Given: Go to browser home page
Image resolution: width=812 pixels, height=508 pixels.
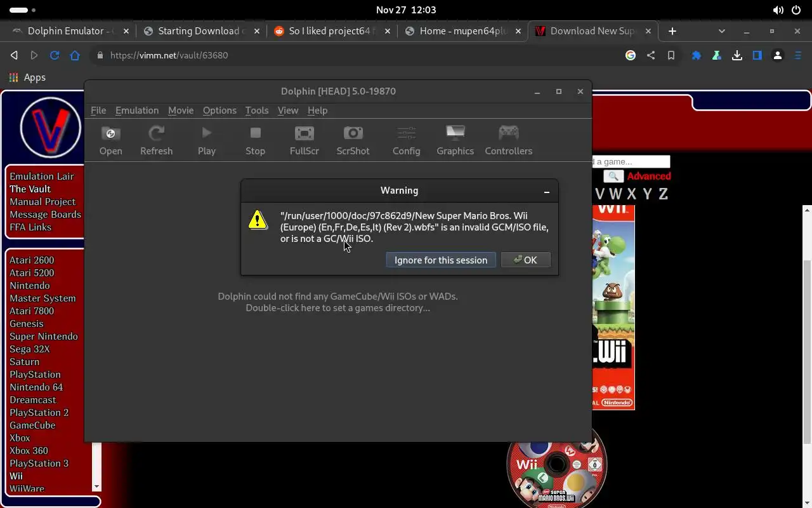Looking at the screenshot, I should [75, 55].
